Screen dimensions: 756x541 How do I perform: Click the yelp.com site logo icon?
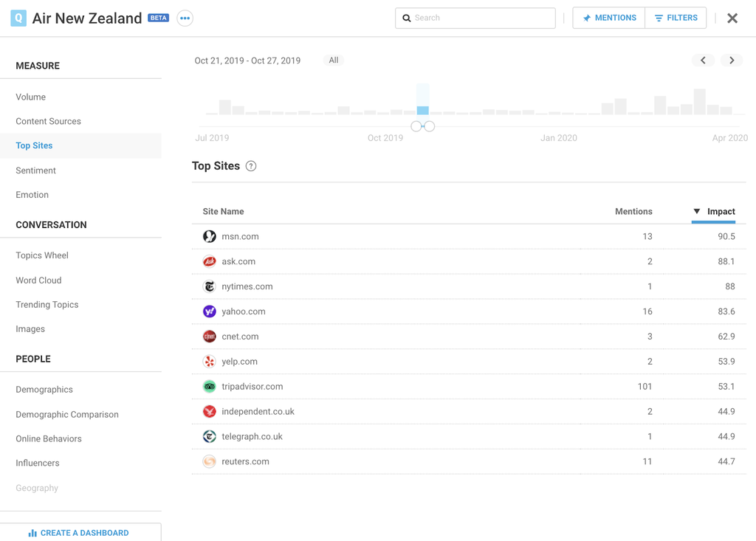pos(210,362)
